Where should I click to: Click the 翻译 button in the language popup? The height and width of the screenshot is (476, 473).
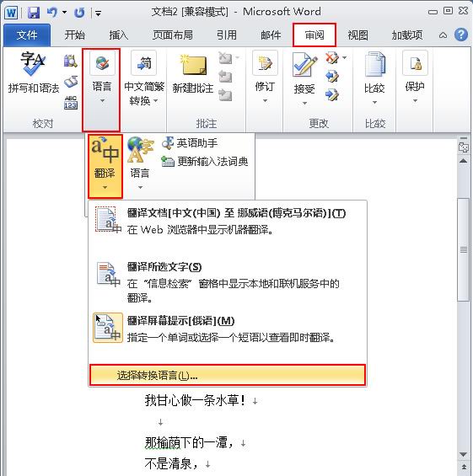pyautogui.click(x=105, y=166)
